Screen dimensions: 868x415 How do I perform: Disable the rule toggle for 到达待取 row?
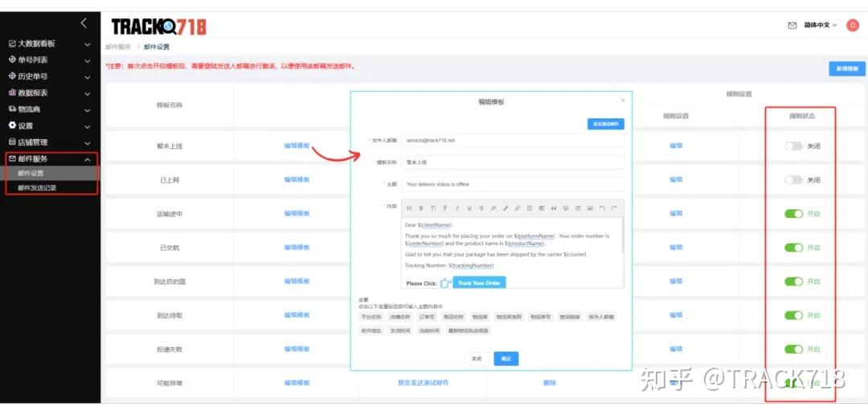click(x=793, y=315)
